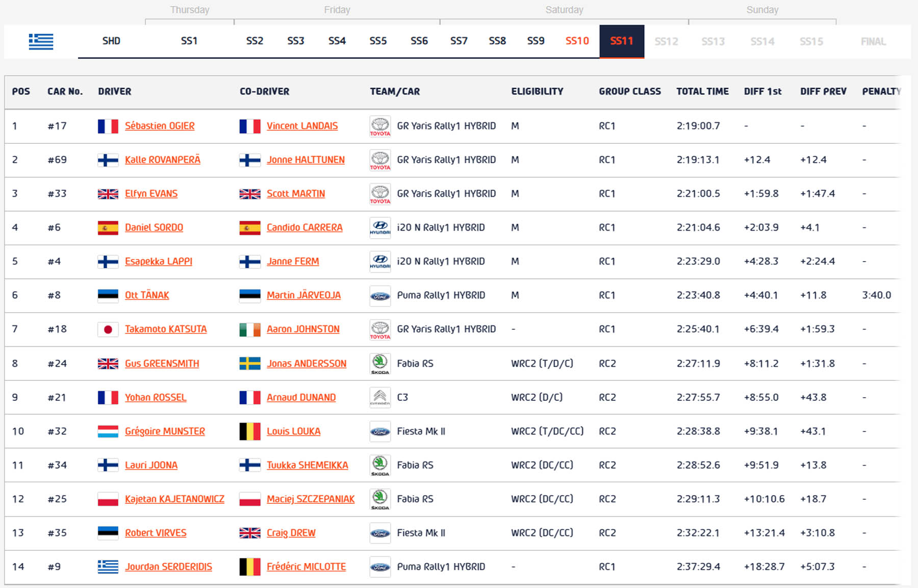The height and width of the screenshot is (588, 918).
Task: Click Irish flag next to Aaron JOHNSTON
Action: (x=249, y=329)
